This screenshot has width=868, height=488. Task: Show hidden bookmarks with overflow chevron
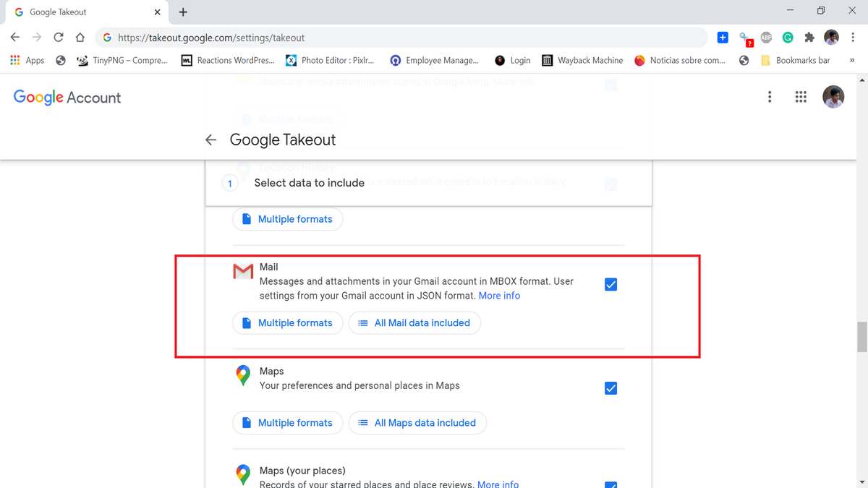point(852,61)
